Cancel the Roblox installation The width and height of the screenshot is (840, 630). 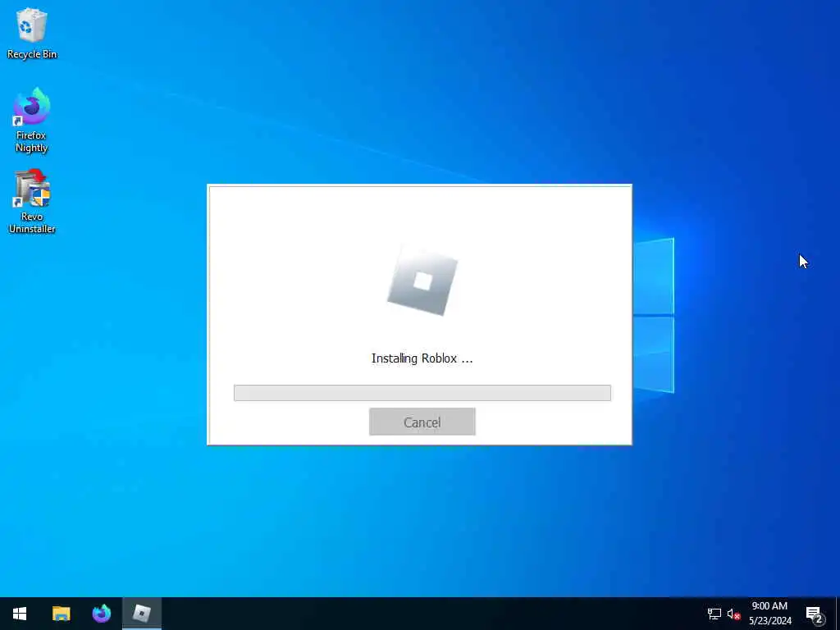pyautogui.click(x=422, y=422)
